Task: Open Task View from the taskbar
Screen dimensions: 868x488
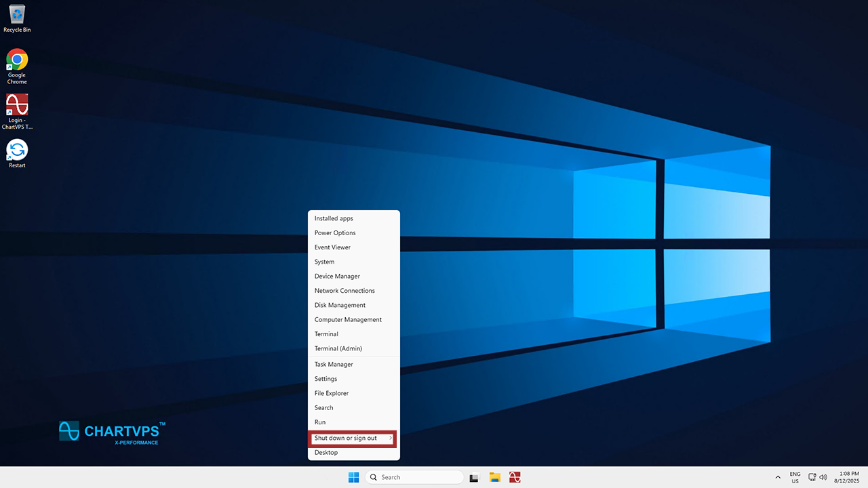Action: point(475,477)
